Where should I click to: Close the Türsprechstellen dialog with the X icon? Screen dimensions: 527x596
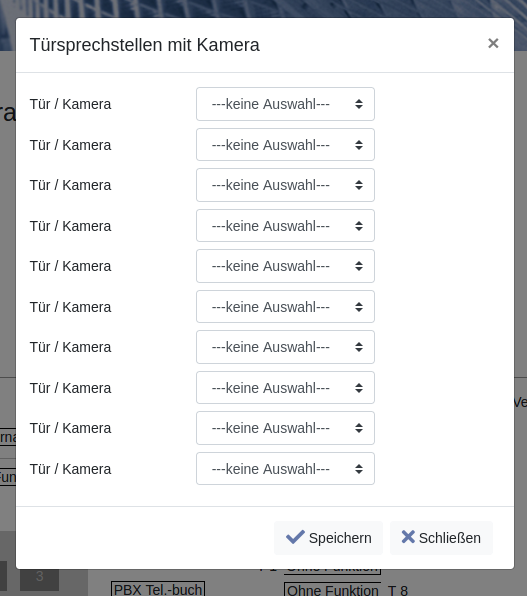(493, 43)
